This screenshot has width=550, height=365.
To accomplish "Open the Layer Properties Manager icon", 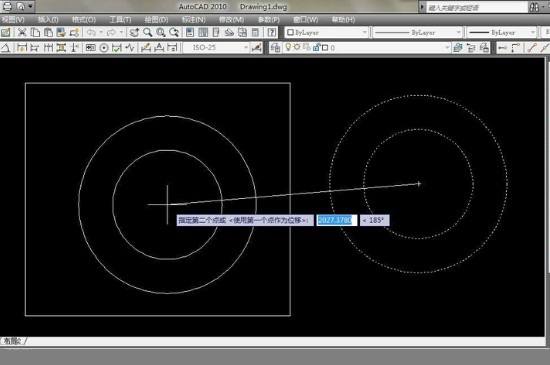I will 275,47.
